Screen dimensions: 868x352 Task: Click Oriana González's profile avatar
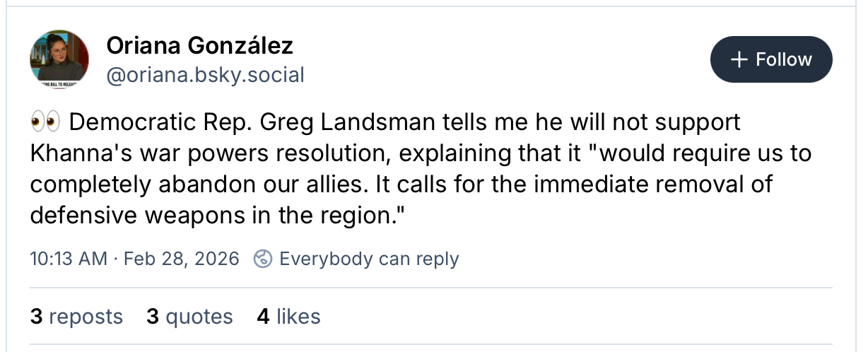tap(59, 60)
